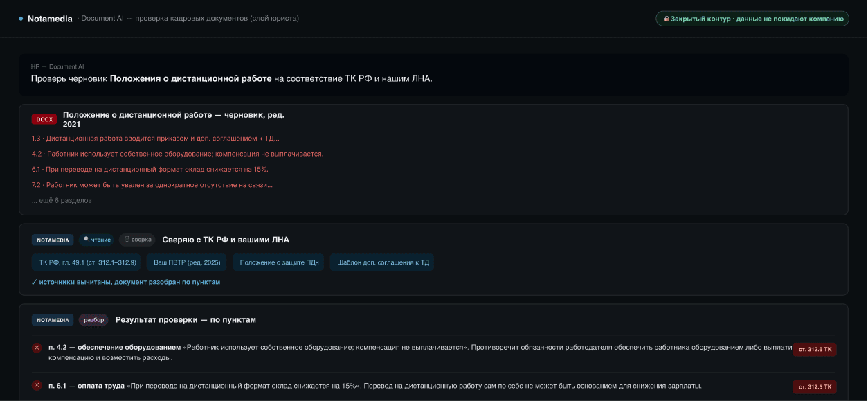The height and width of the screenshot is (401, 868).
Task: Click the 'ст. 312.5 ТК' reference tag
Action: 815,386
